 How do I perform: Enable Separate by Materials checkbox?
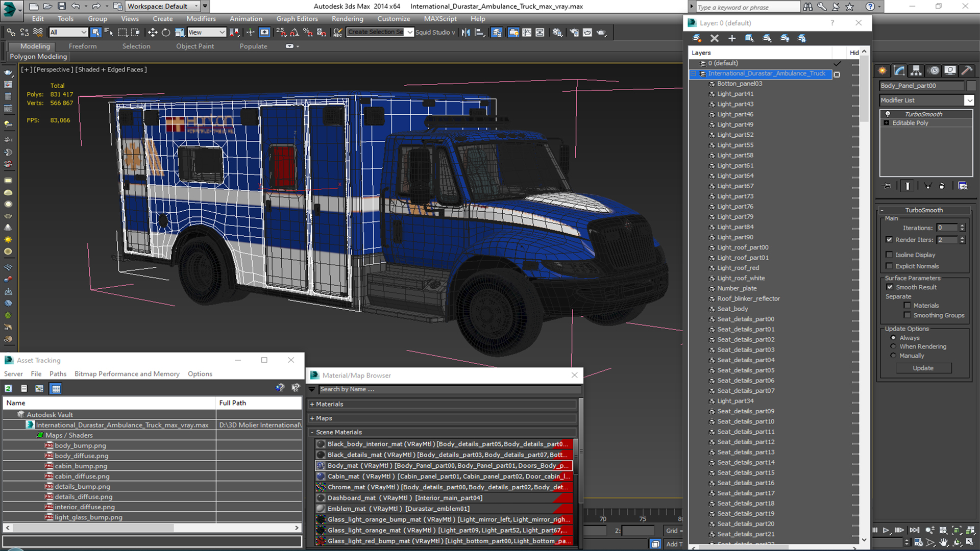[907, 306]
